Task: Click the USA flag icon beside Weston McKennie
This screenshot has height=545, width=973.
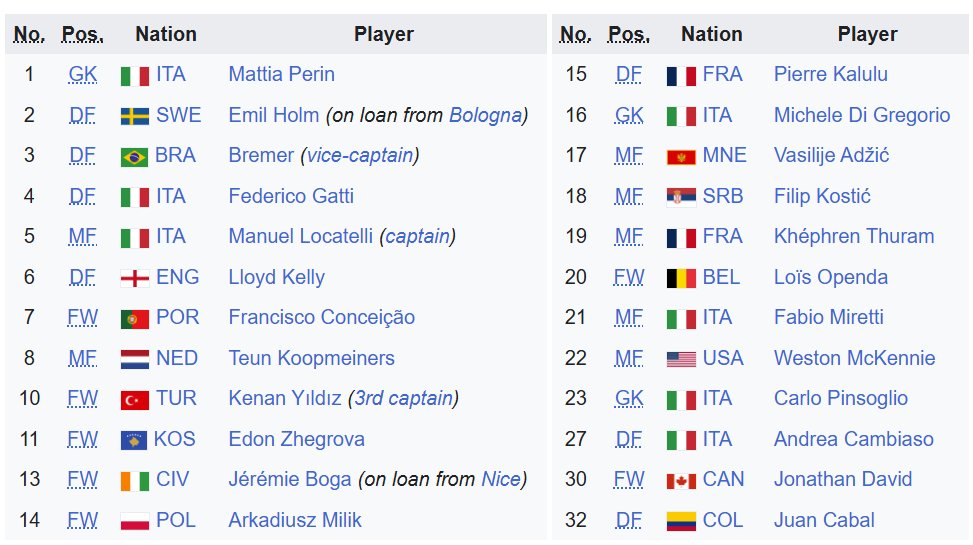Action: (x=681, y=359)
